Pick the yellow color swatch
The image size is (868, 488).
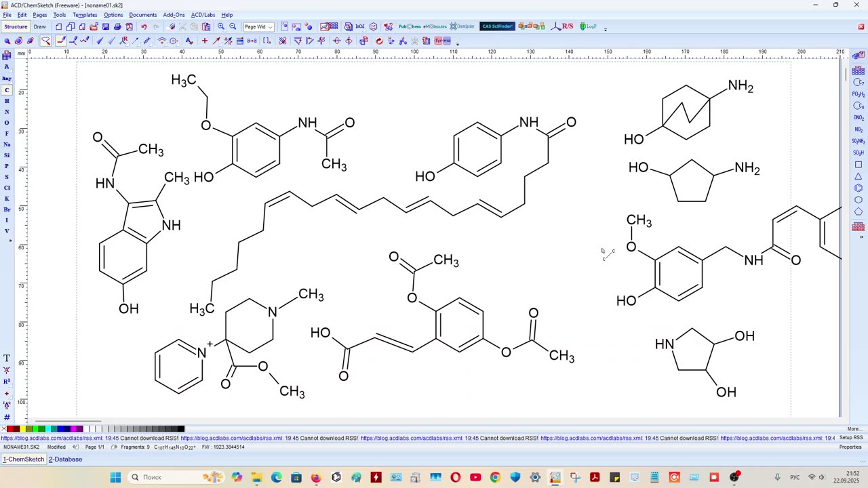click(x=22, y=429)
